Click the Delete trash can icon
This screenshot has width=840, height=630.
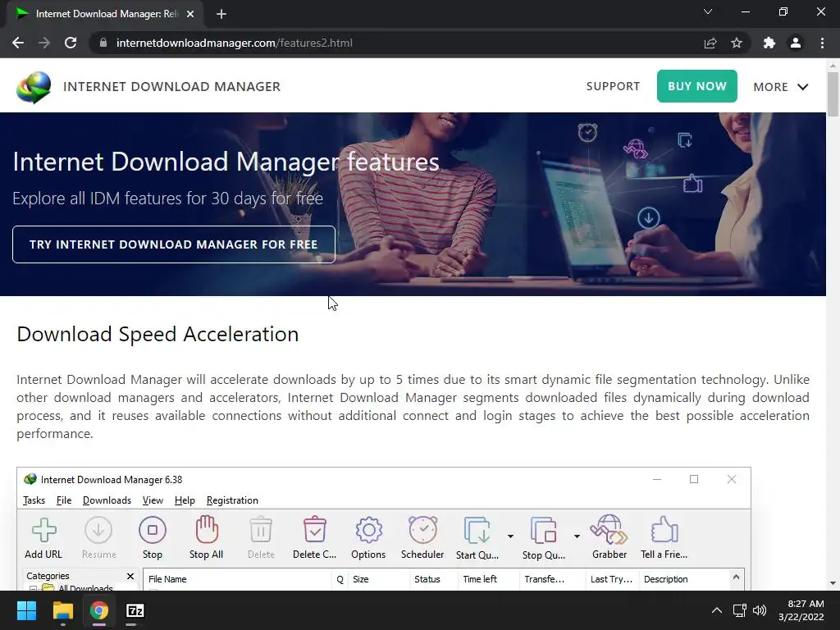coord(261,538)
